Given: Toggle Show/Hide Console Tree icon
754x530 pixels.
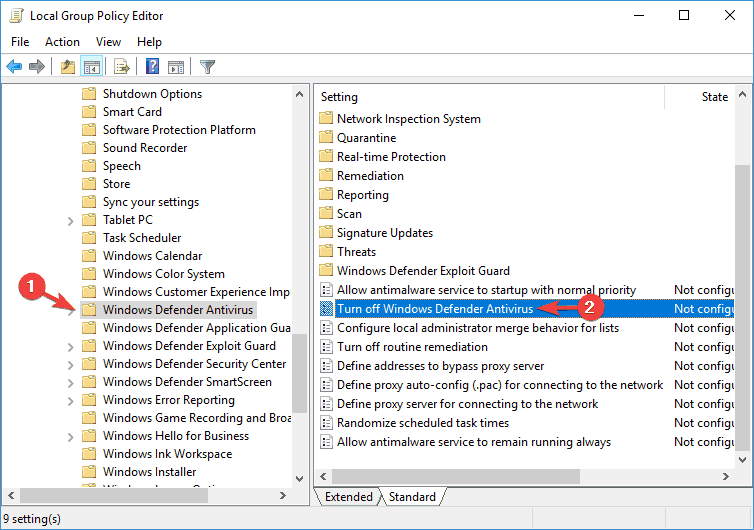Looking at the screenshot, I should [91, 67].
